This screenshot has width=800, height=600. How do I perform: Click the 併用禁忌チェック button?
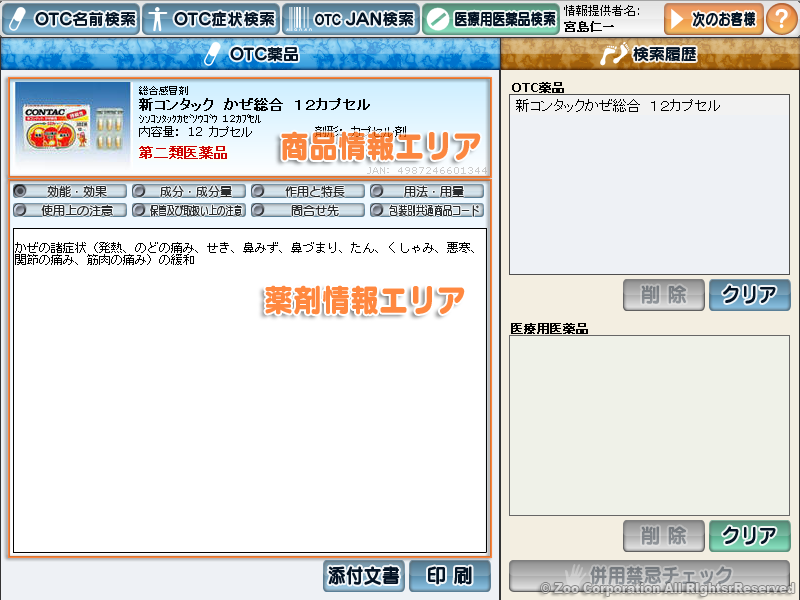(x=649, y=576)
